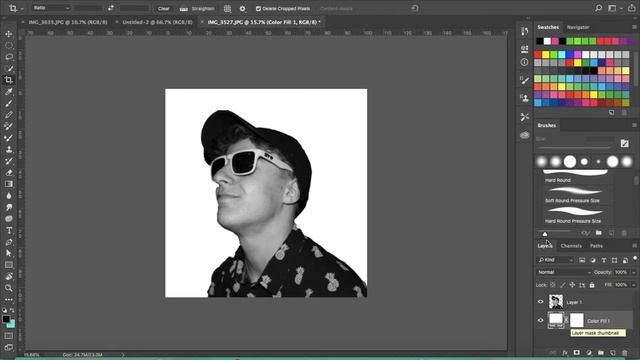Open the Brushes panel menu
The width and height of the screenshot is (640, 360).
(634, 125)
